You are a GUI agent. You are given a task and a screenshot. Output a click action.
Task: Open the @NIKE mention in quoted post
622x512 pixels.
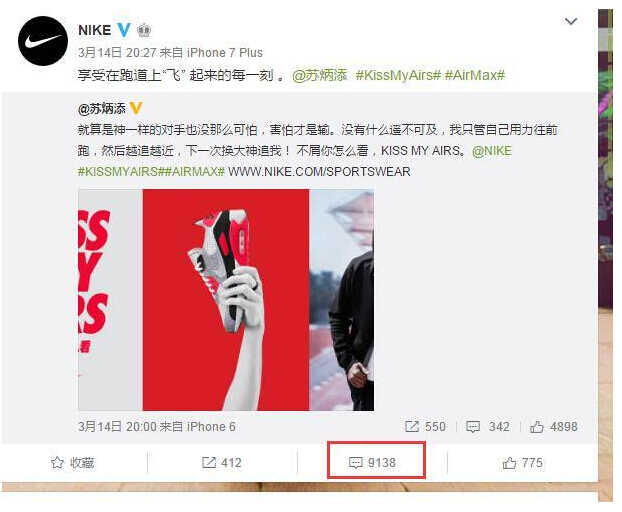click(x=491, y=151)
